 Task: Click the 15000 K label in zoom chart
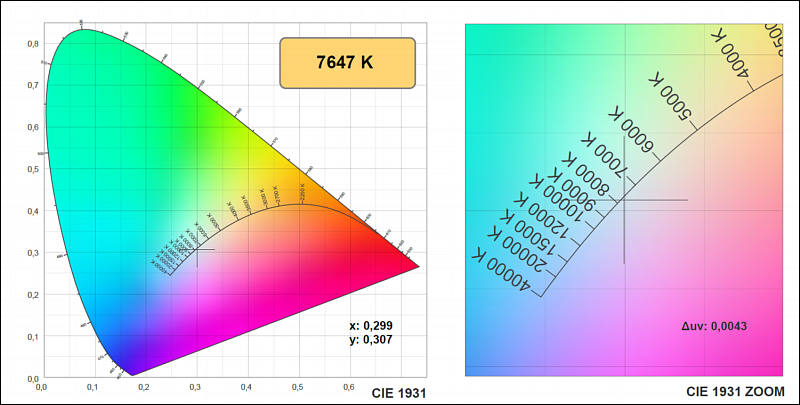coord(529,233)
